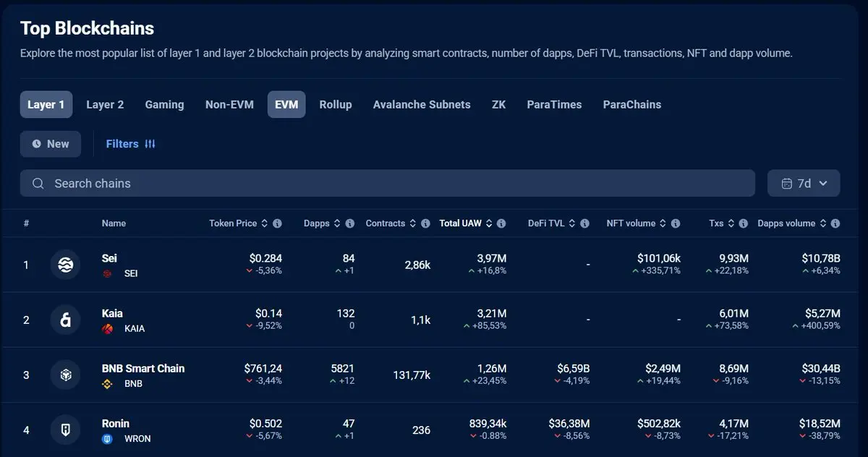The image size is (868, 457).
Task: Show info icon next to Contracts column
Action: point(426,223)
